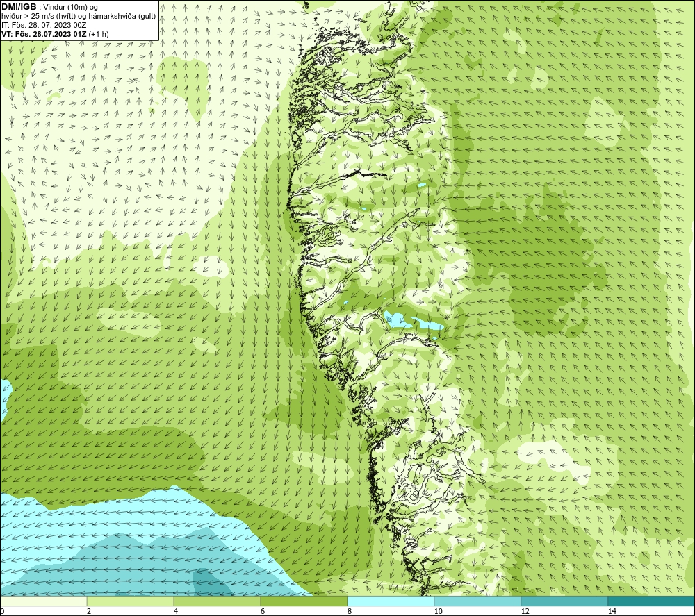Click the 'DMI/IGB : Vindur (10m) og' title line
695x616 pixels.
[x=50, y=7]
